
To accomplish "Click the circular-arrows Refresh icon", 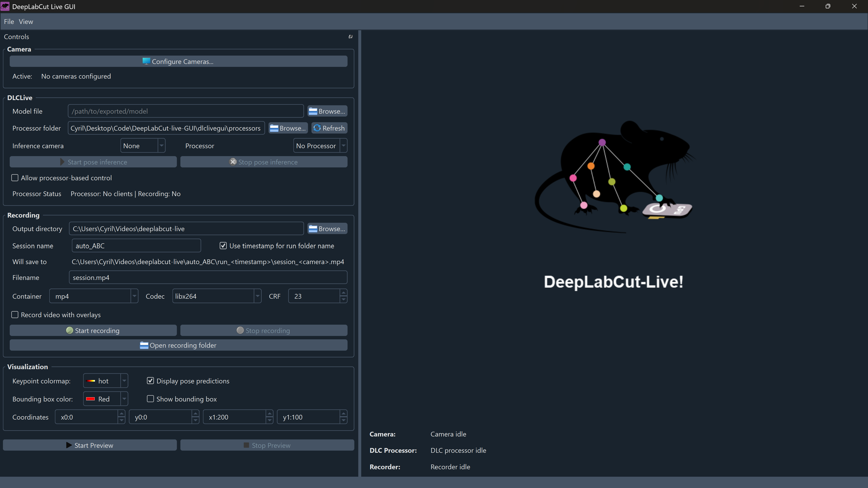I will pyautogui.click(x=317, y=128).
